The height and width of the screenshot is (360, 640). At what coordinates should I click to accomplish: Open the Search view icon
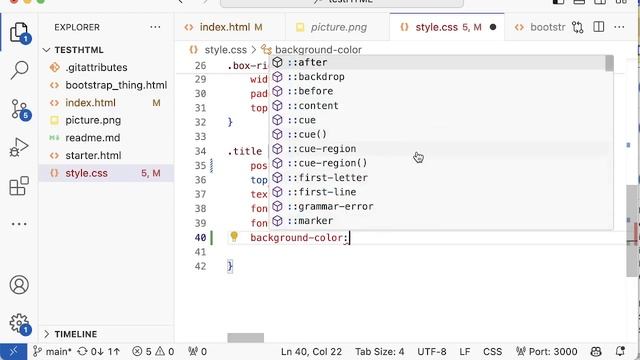pos(19,70)
